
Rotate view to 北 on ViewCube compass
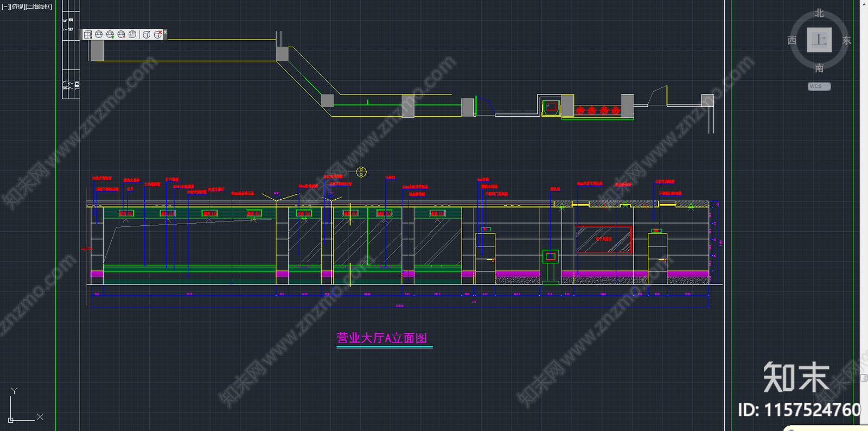tap(819, 13)
